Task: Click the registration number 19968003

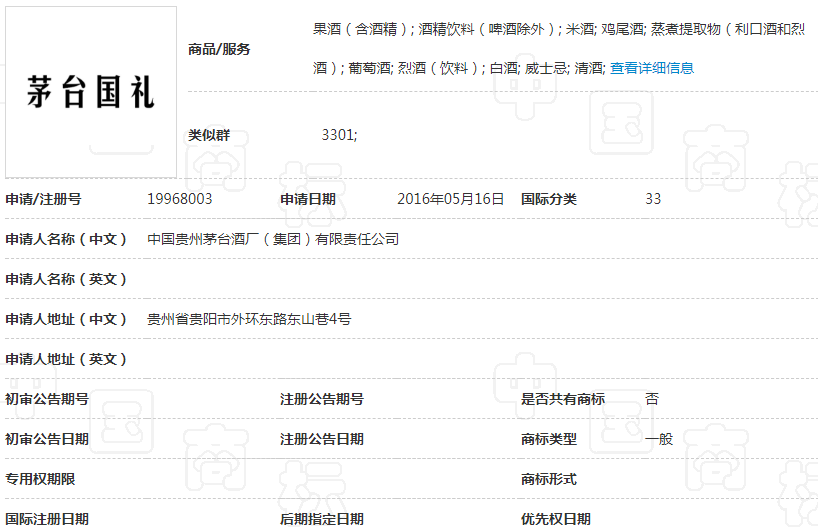Action: [x=179, y=199]
